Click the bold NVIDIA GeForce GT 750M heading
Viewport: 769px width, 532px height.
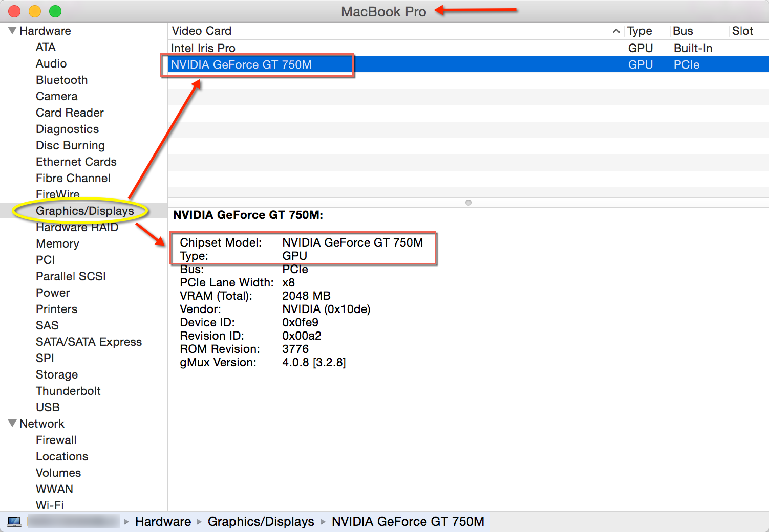tap(248, 215)
